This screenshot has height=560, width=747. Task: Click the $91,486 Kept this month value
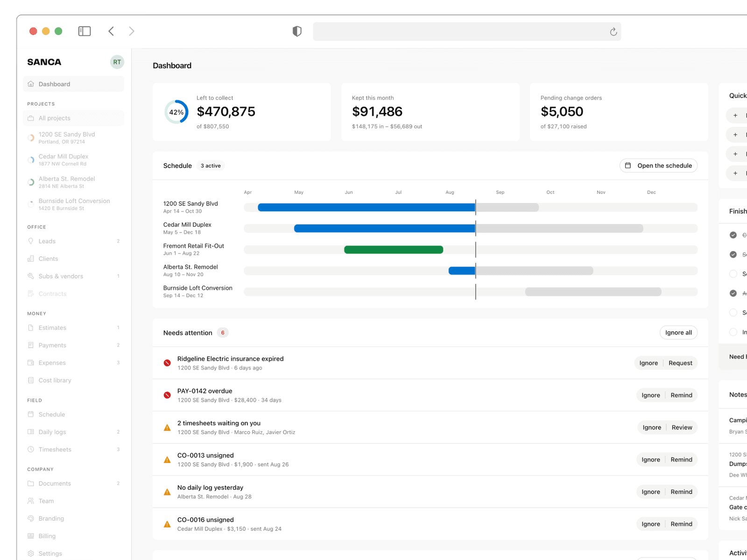coord(377,112)
